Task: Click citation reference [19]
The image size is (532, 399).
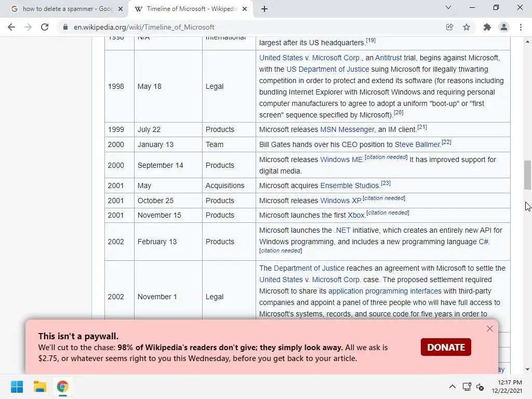Action: click(370, 40)
